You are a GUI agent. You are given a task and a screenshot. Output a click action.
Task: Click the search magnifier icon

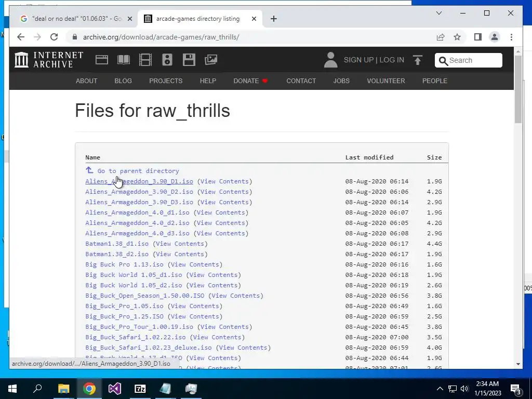point(443,61)
